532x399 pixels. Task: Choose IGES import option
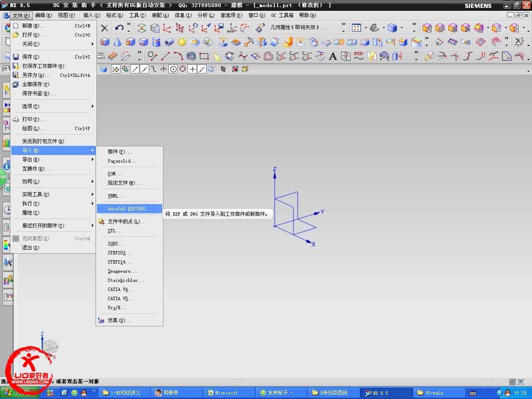pyautogui.click(x=129, y=244)
